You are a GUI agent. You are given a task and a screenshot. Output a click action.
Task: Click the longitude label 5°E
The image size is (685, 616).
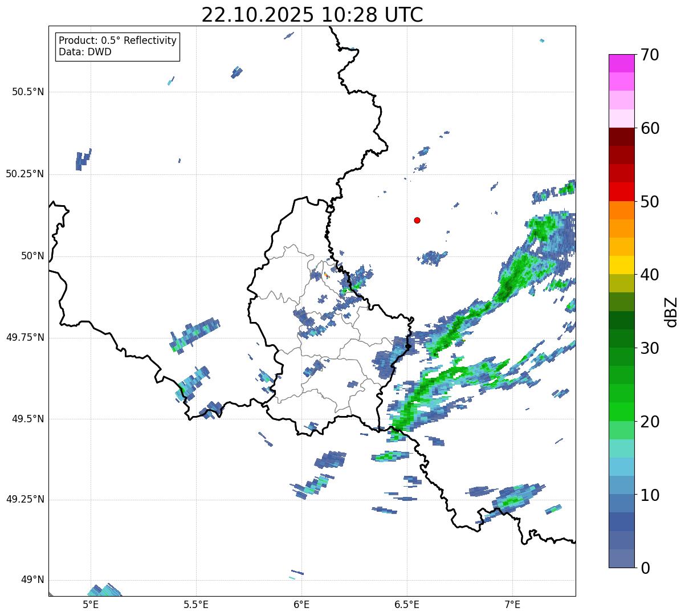91,604
